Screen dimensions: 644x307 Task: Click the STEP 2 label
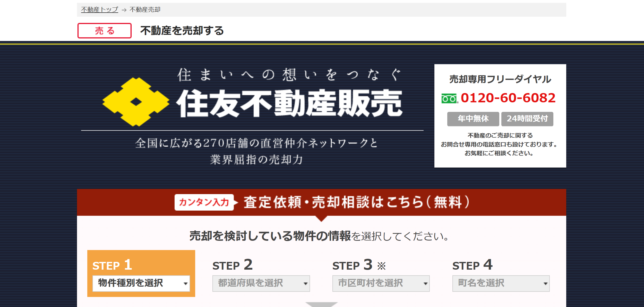[x=233, y=265]
